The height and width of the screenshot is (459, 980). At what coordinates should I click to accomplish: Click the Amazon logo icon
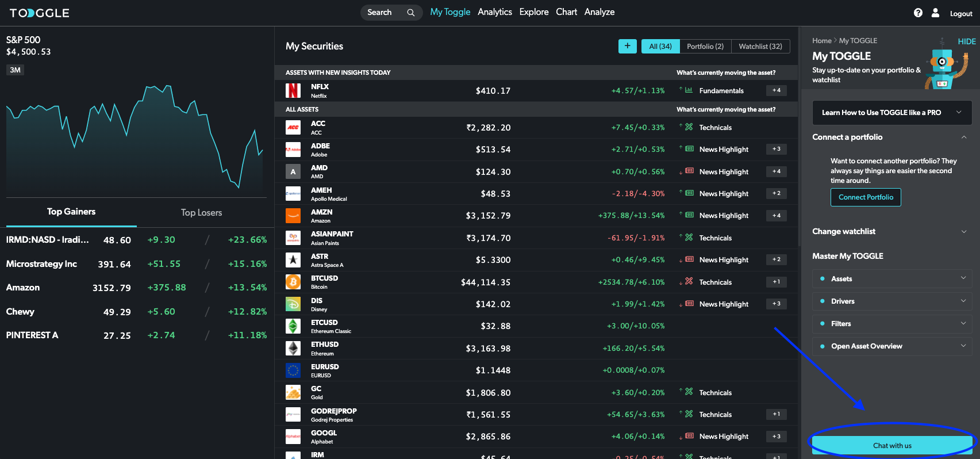tap(293, 216)
